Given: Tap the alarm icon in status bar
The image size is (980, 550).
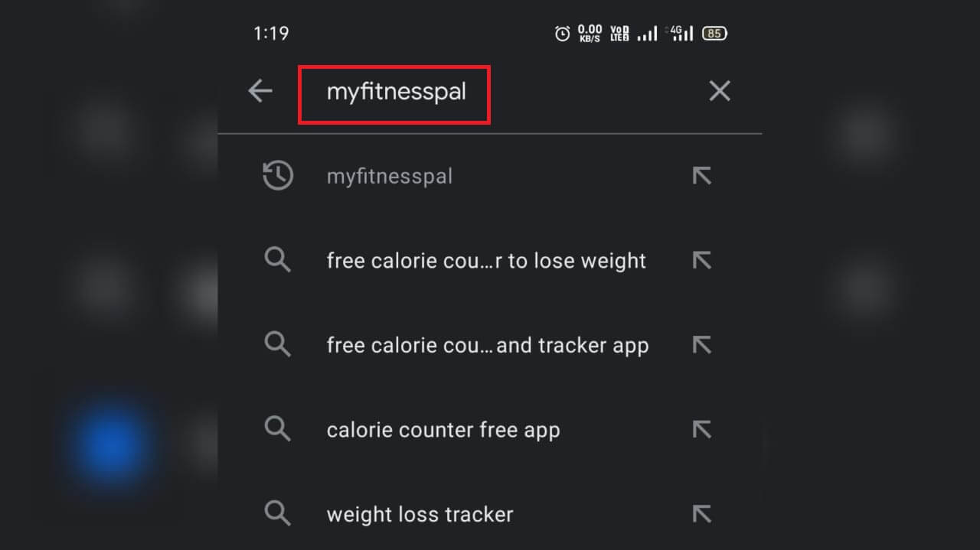Looking at the screenshot, I should (x=563, y=33).
